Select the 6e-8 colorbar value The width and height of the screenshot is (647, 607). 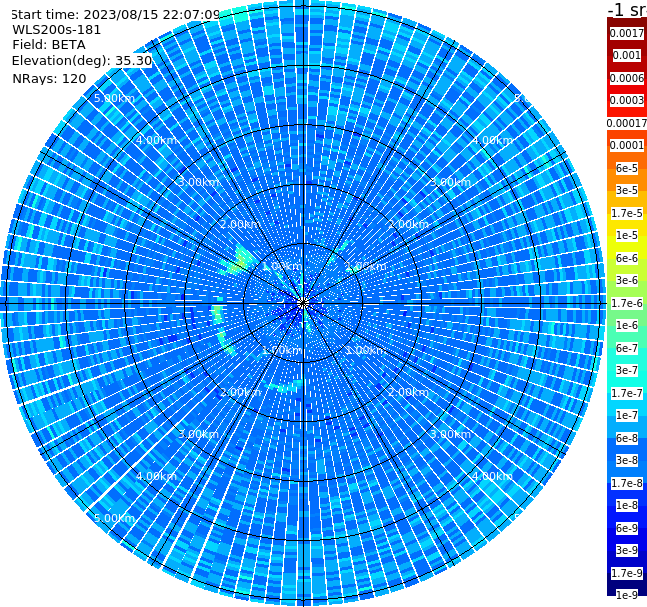tap(627, 438)
